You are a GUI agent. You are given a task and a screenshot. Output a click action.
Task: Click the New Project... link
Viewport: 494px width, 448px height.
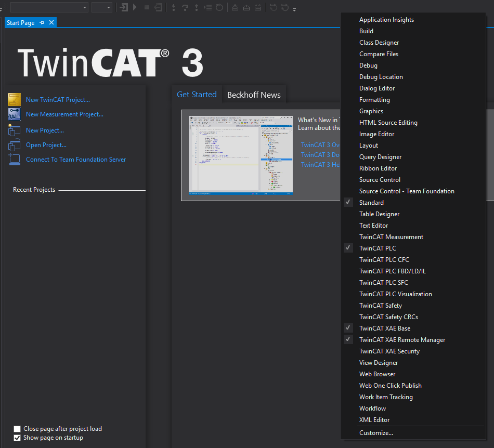coord(45,130)
